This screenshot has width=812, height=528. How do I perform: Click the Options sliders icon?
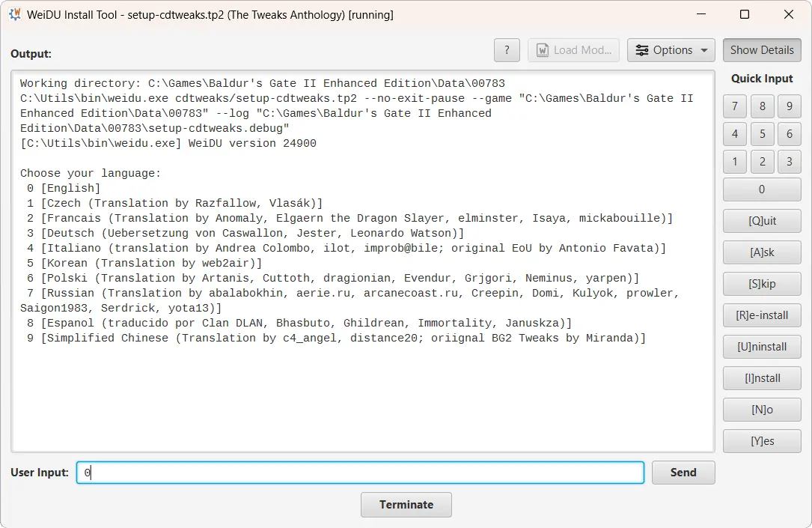641,50
